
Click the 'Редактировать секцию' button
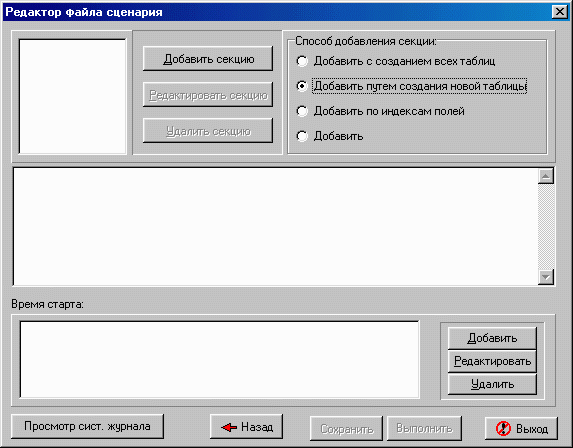click(208, 95)
